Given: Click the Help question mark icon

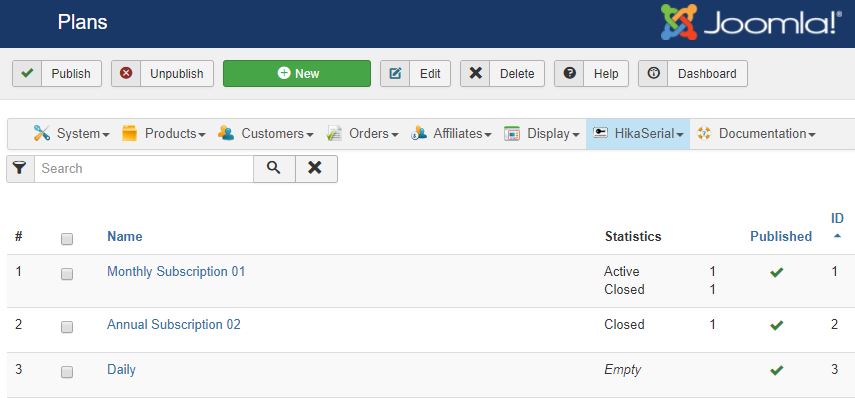Looking at the screenshot, I should coord(569,74).
